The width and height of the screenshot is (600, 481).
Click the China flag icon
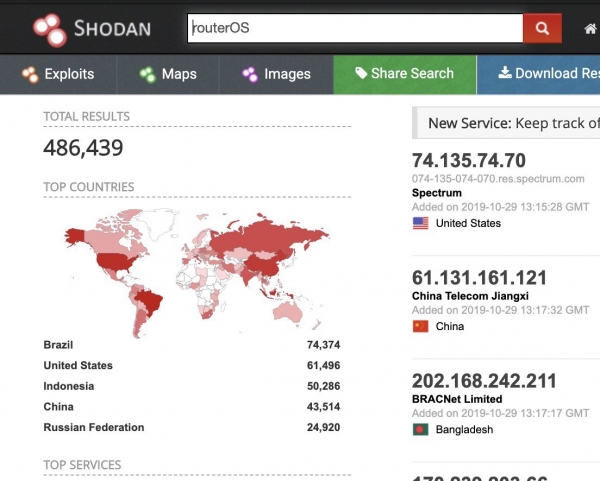pyautogui.click(x=420, y=326)
